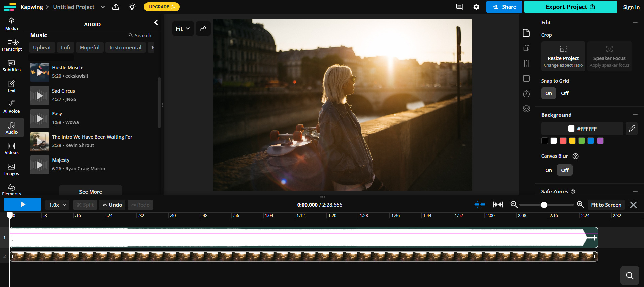The width and height of the screenshot is (644, 287).
Task: Collapse the Background section
Action: tap(635, 115)
